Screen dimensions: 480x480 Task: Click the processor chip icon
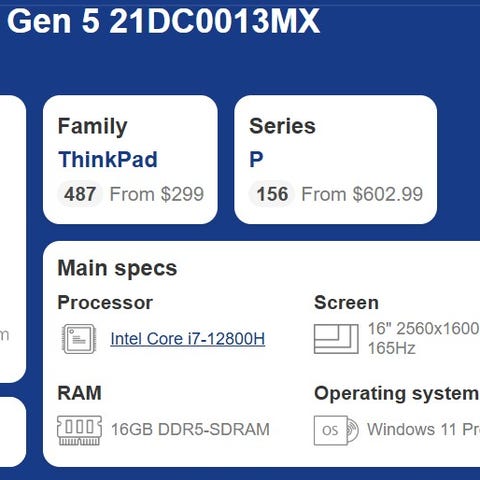click(x=79, y=339)
